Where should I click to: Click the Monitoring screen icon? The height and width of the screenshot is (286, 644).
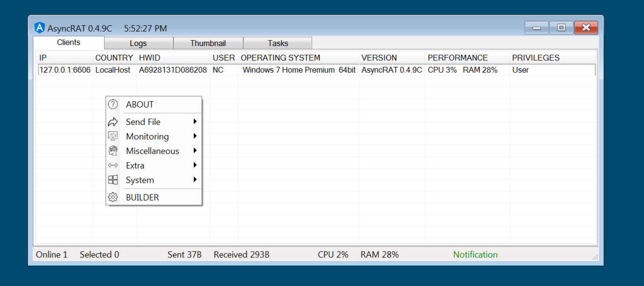[113, 136]
